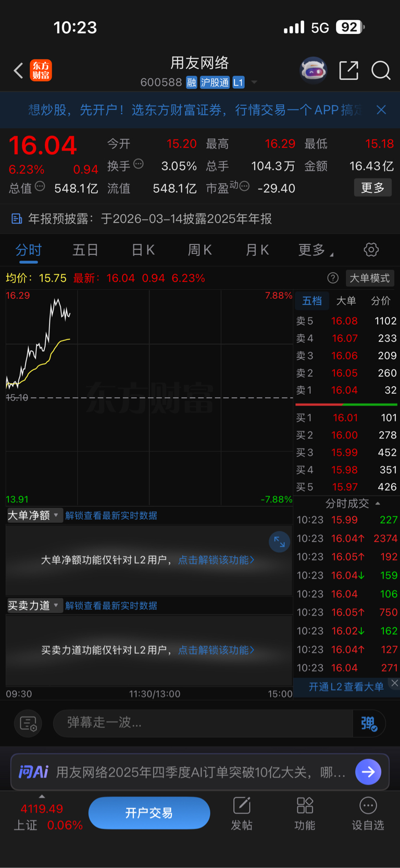Close the 开通L2 banner
Screen dimensions: 400x868
tap(395, 683)
